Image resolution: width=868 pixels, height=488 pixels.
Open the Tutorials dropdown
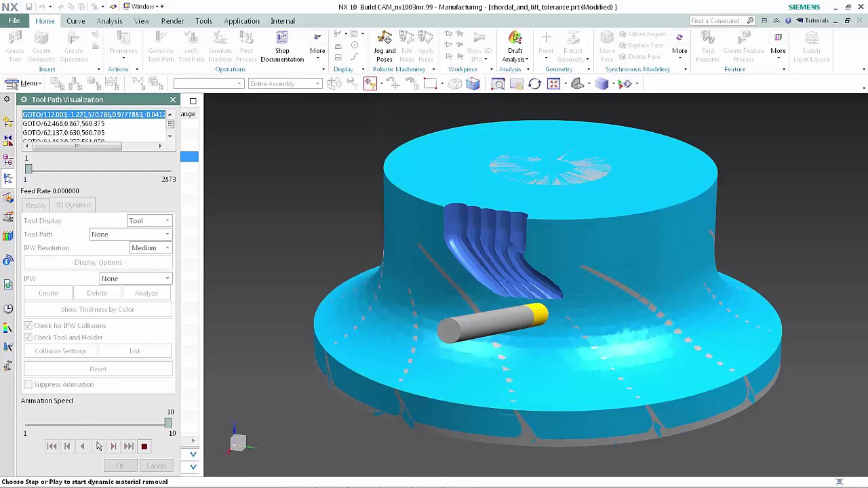(814, 20)
